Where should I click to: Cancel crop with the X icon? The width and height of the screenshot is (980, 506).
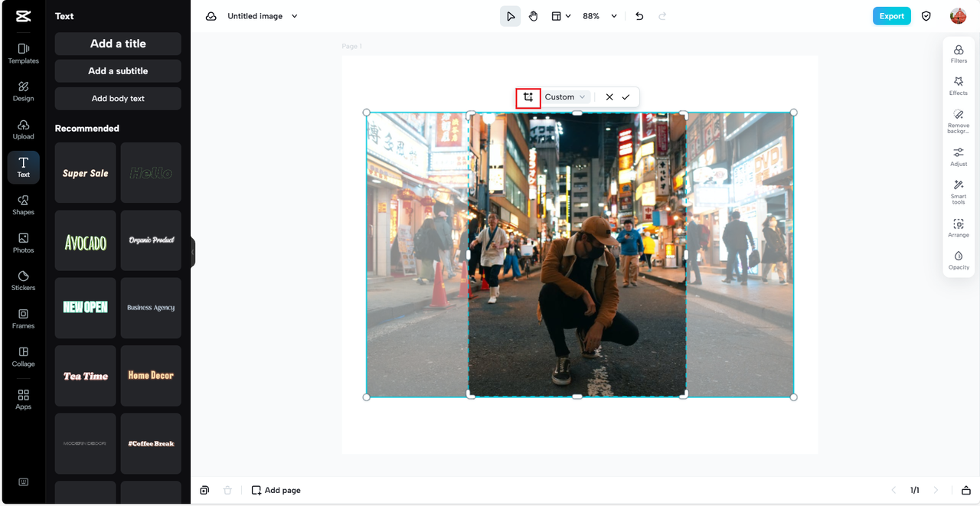pyautogui.click(x=609, y=97)
